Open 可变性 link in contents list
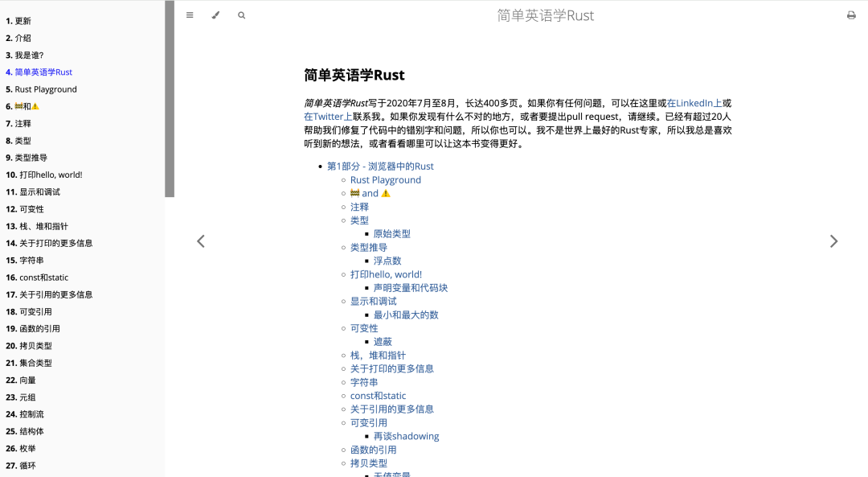Image resolution: width=868 pixels, height=477 pixels. (x=364, y=328)
